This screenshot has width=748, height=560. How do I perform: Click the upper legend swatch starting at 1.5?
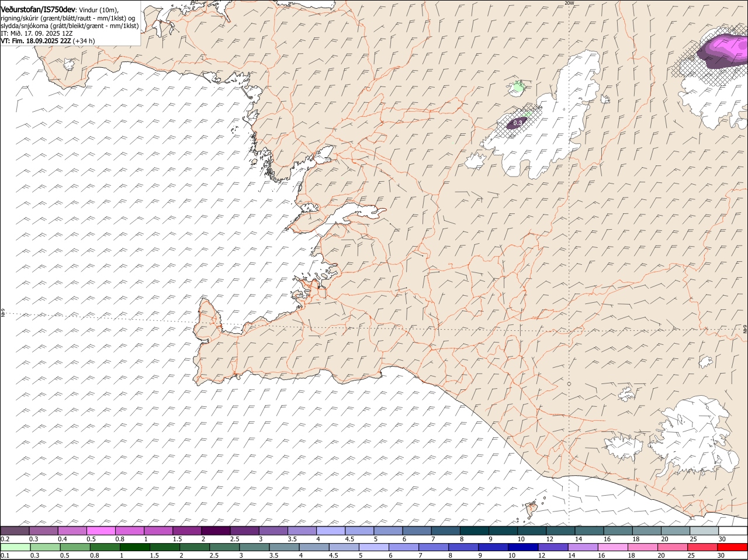pos(187,531)
